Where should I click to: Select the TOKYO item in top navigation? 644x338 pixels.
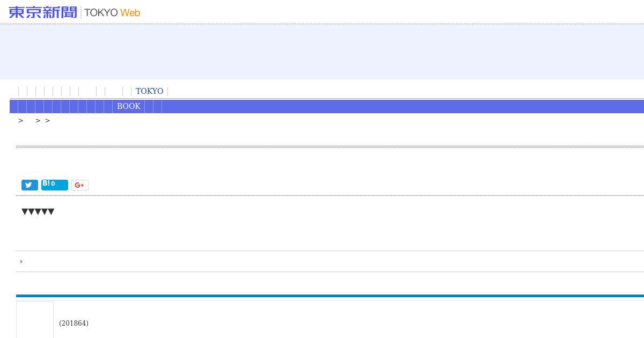(149, 91)
